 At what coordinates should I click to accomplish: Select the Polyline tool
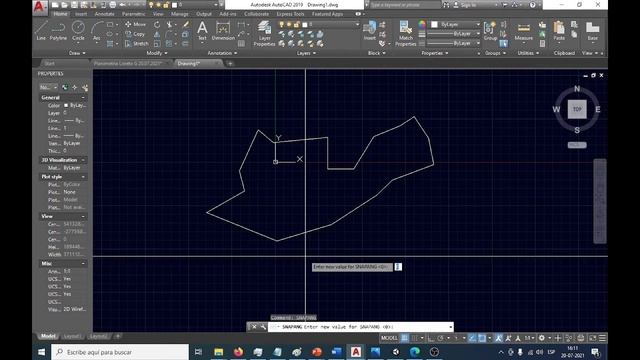58,31
